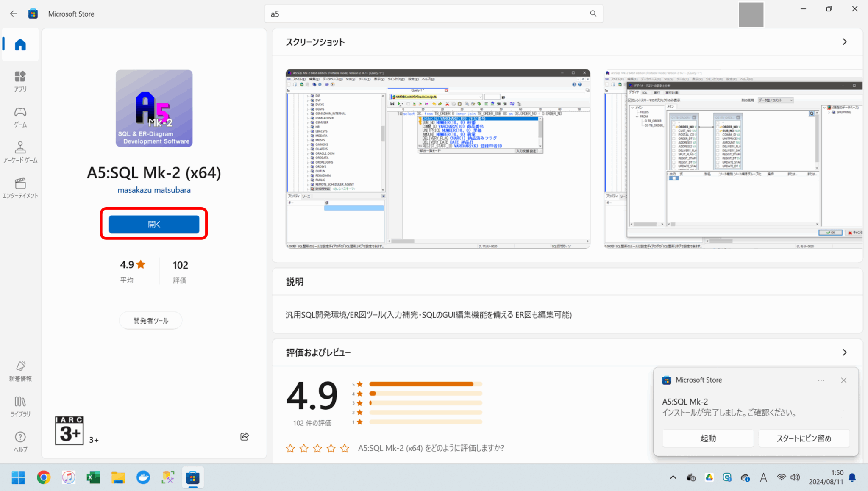
Task: Open the ゲーム section icon
Action: (20, 115)
